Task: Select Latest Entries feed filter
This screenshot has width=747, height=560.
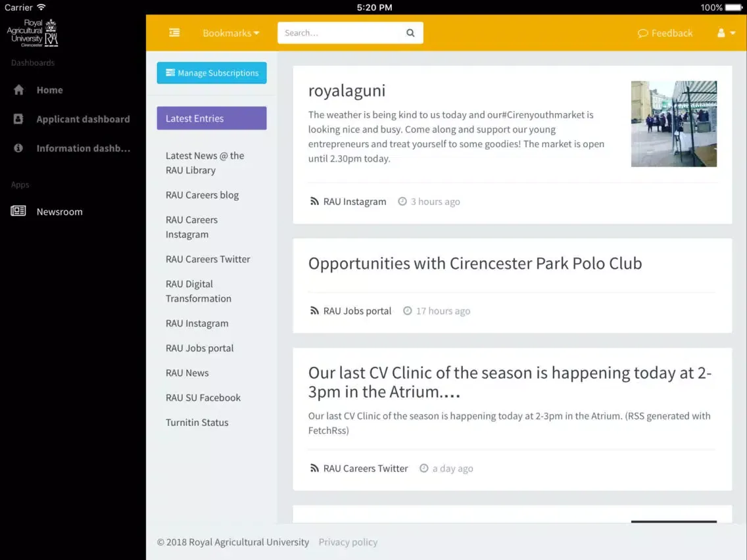Action: [212, 118]
